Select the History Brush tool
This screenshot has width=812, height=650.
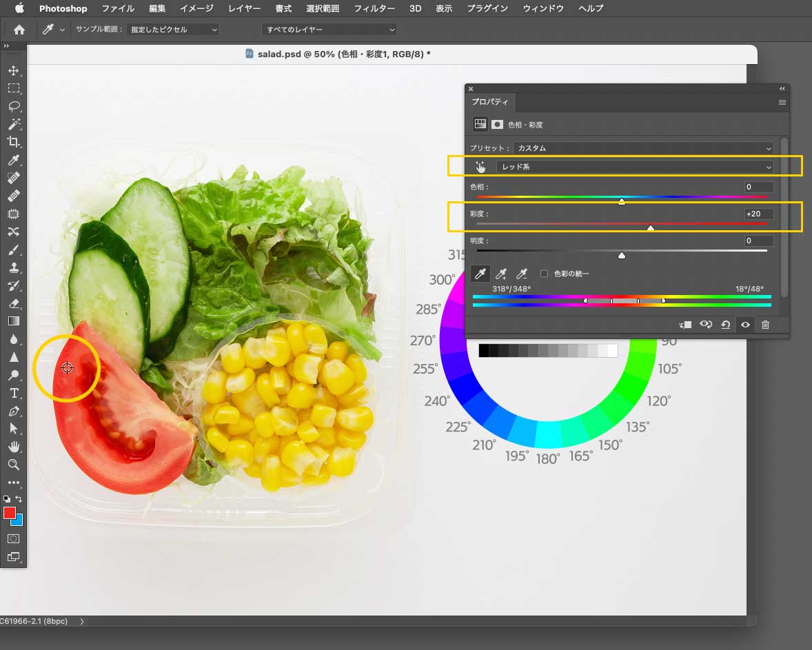tap(14, 285)
